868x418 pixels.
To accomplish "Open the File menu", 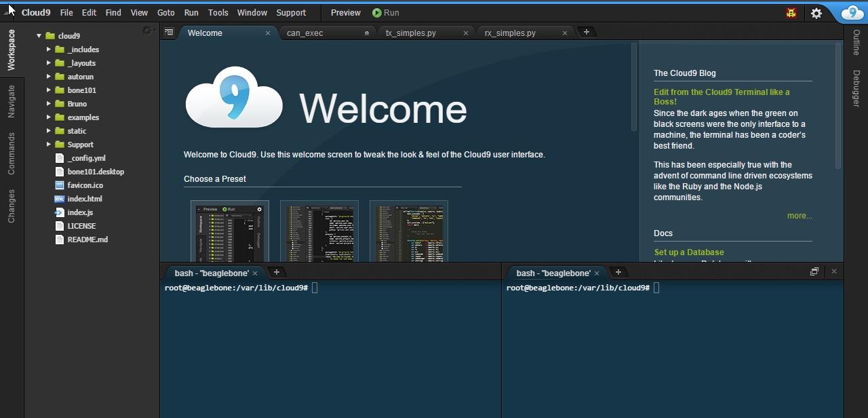I will pyautogui.click(x=66, y=13).
